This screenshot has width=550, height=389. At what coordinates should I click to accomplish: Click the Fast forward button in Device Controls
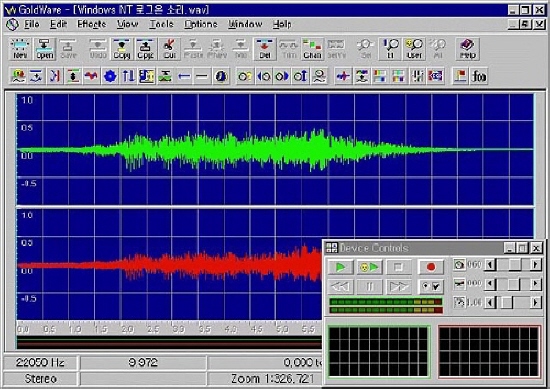click(x=398, y=287)
